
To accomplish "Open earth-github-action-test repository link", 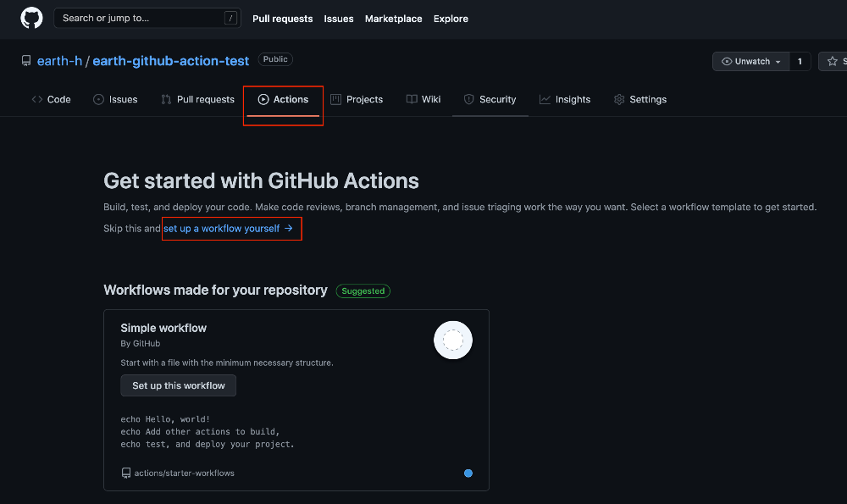I will pos(171,60).
